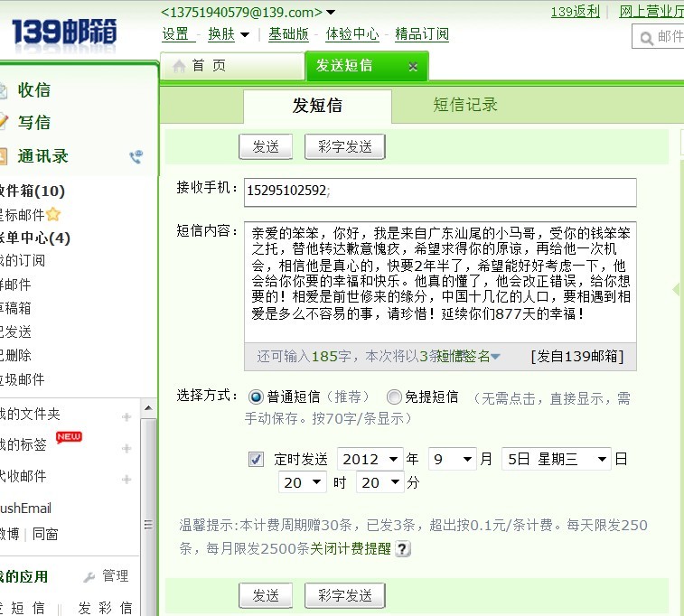Close the 发送短信 tab

[413, 67]
